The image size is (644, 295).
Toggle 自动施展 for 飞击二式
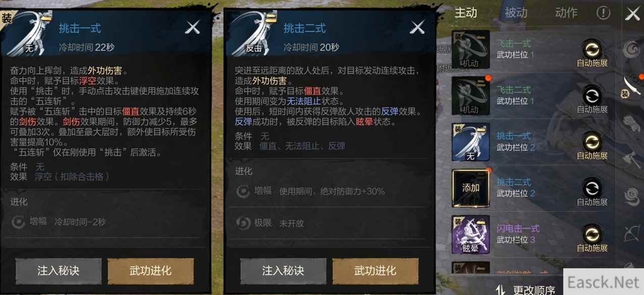point(592,100)
